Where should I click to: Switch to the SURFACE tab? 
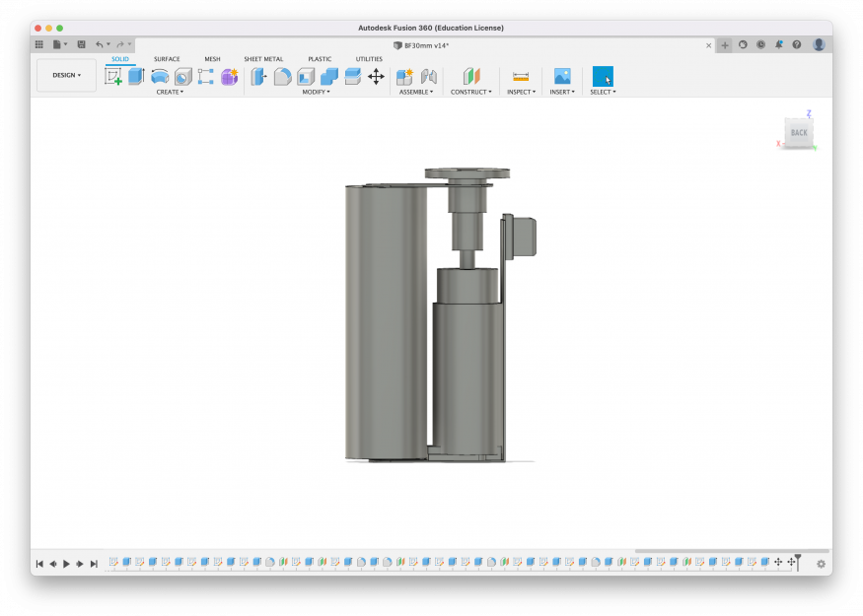point(167,59)
